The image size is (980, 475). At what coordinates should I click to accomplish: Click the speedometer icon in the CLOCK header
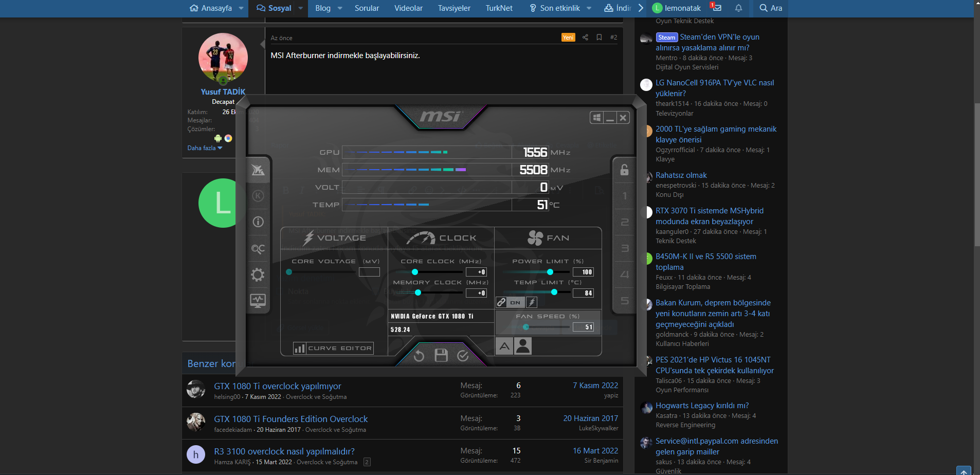[421, 238]
